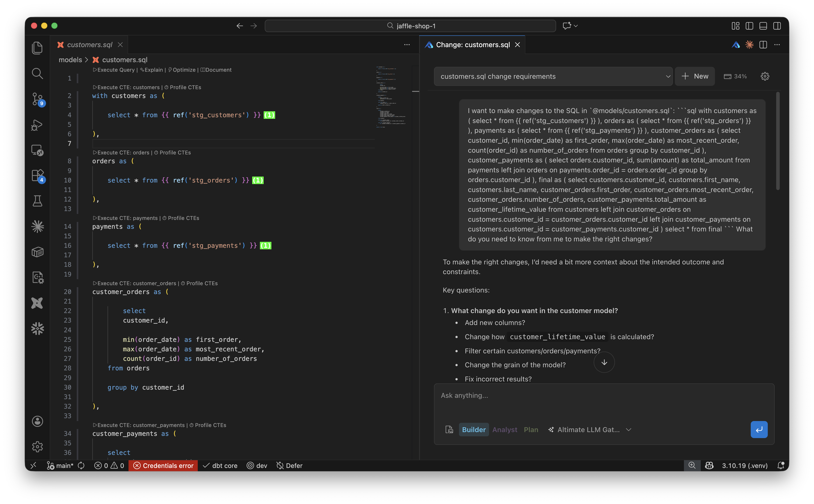Click the attach file icon in chat input
The image size is (814, 504).
449,430
